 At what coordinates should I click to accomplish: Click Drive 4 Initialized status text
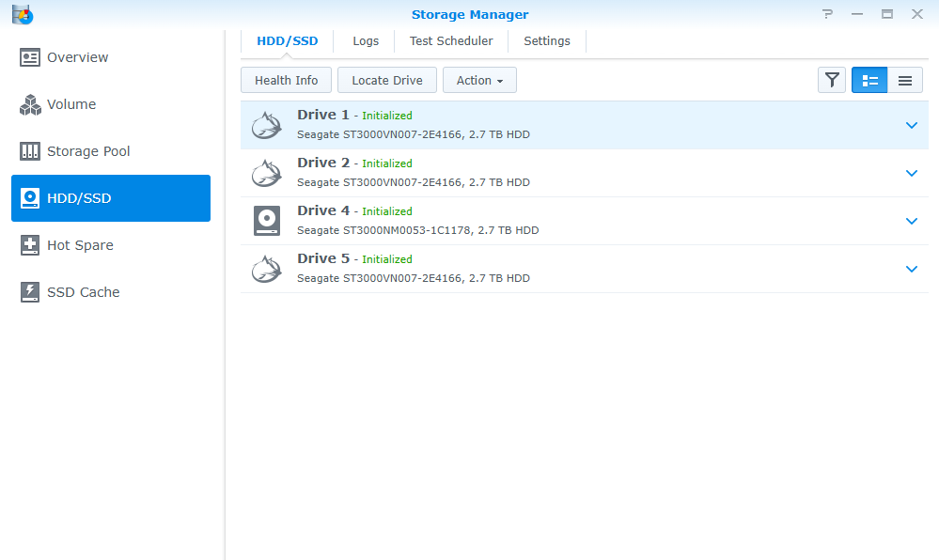pyautogui.click(x=387, y=211)
